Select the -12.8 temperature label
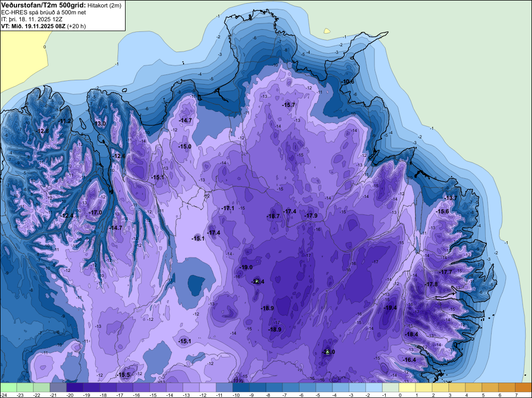This screenshot has width=532, height=398. pos(43,131)
